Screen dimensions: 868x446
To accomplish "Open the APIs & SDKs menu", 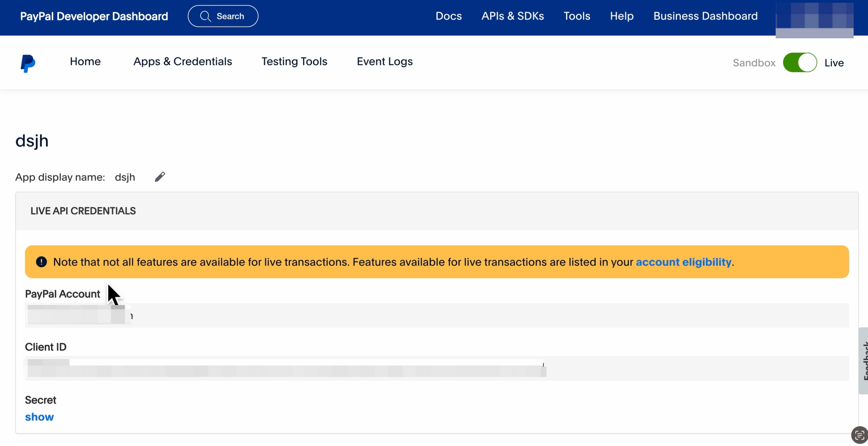I will [513, 16].
